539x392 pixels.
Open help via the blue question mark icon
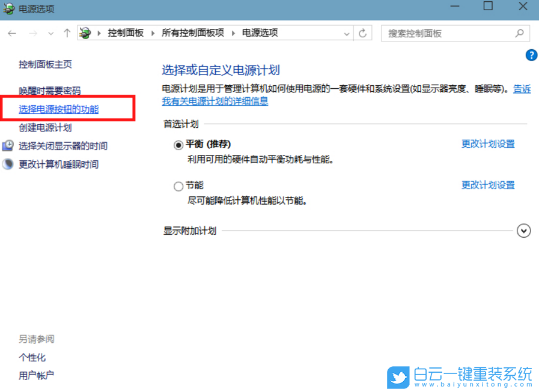click(531, 55)
